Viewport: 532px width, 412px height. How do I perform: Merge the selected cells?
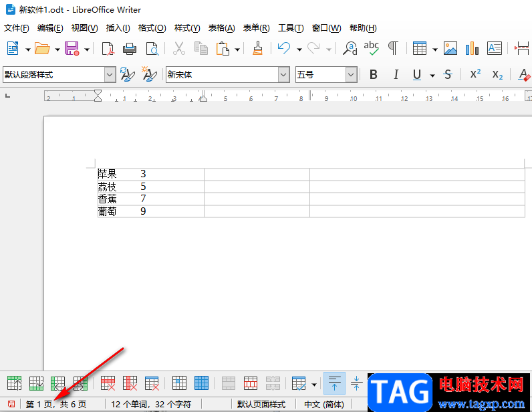[229, 383]
